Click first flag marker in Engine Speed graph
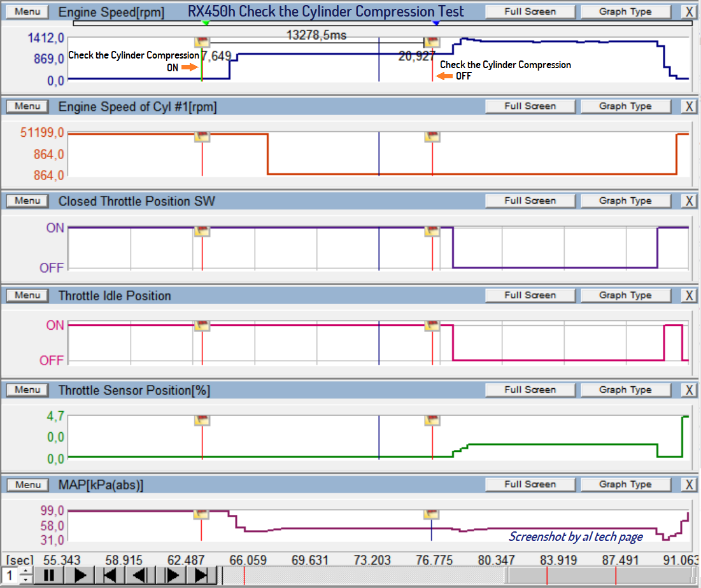701x588 pixels. (202, 41)
